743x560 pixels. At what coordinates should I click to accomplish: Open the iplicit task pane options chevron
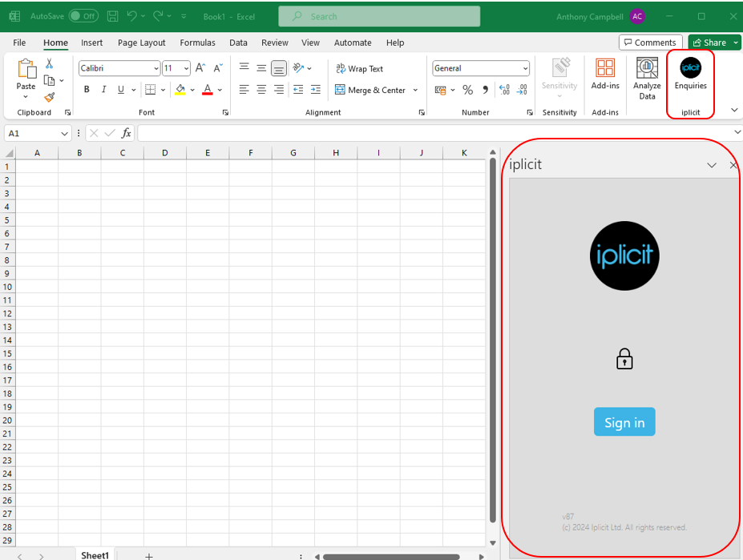[712, 165]
